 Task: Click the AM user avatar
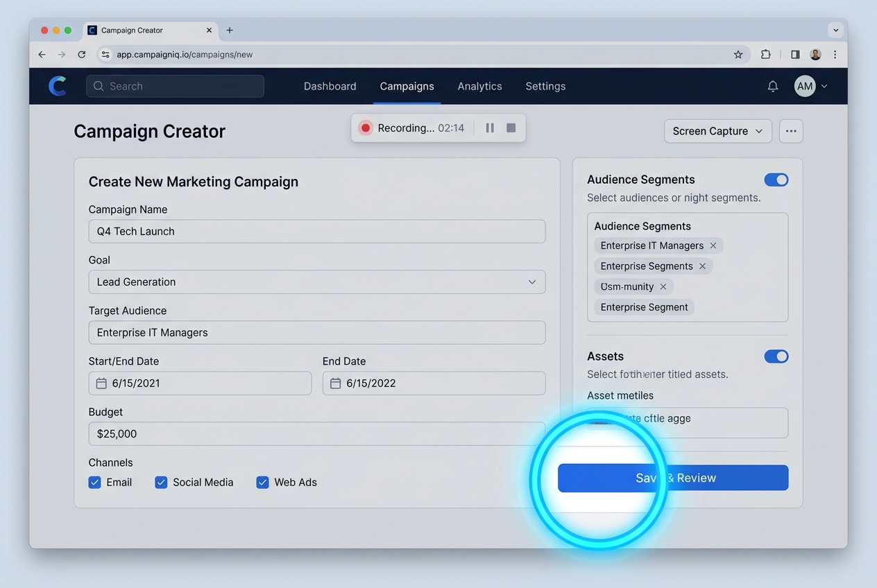tap(805, 86)
